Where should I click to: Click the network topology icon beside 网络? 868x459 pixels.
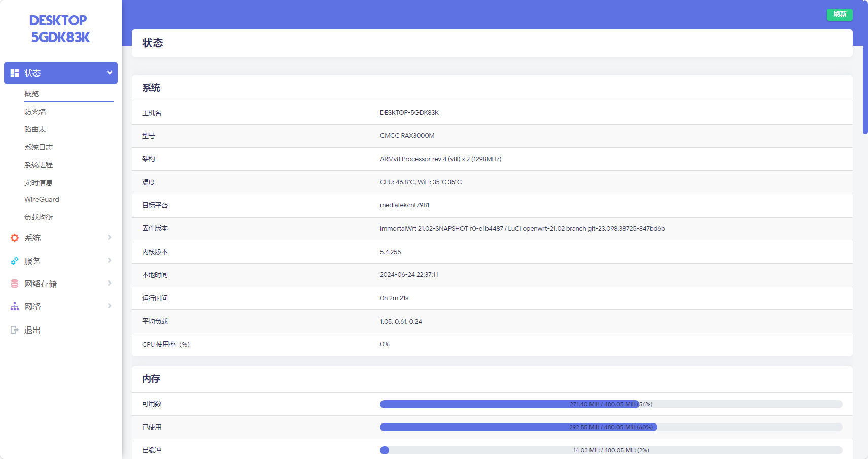(x=15, y=306)
